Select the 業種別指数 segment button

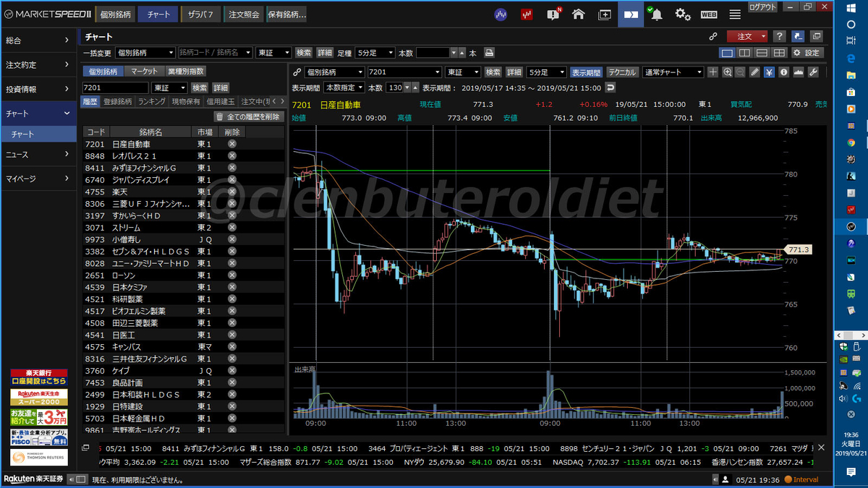186,71
